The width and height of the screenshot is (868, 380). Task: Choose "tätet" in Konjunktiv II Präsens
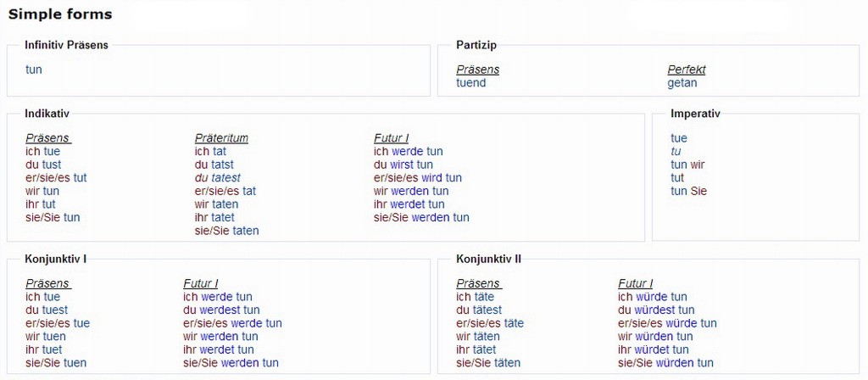484,349
